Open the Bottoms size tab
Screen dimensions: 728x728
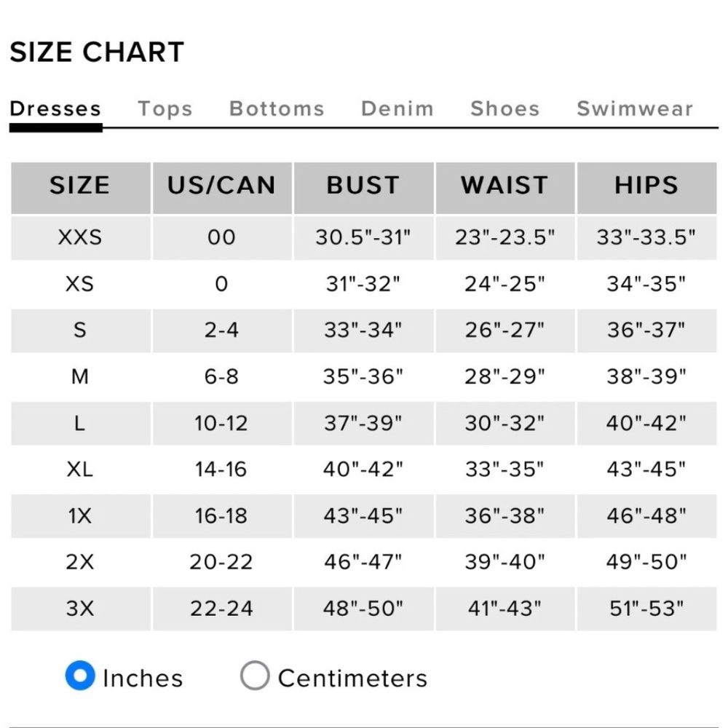[x=277, y=108]
